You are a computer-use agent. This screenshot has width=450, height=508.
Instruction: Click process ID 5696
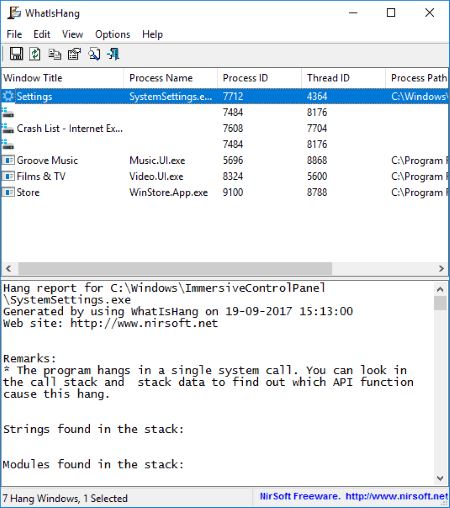233,160
